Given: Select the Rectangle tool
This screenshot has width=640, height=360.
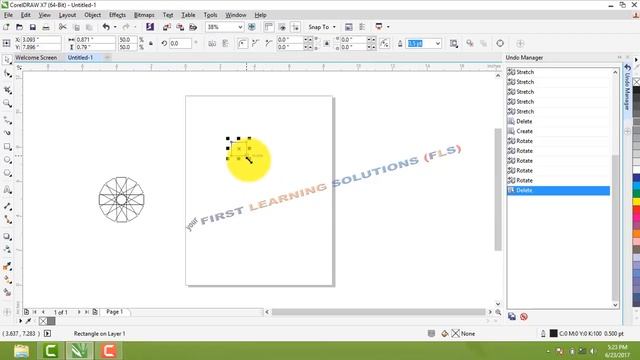Looking at the screenshot, I should tap(7, 147).
